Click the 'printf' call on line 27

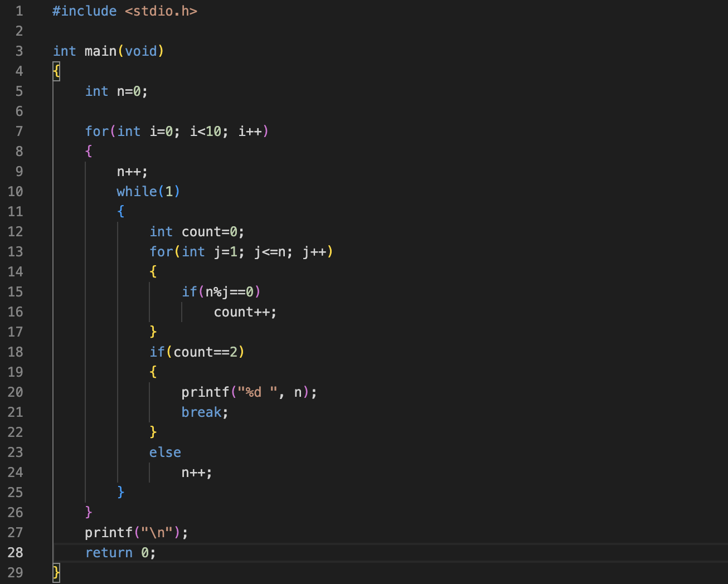pos(109,533)
